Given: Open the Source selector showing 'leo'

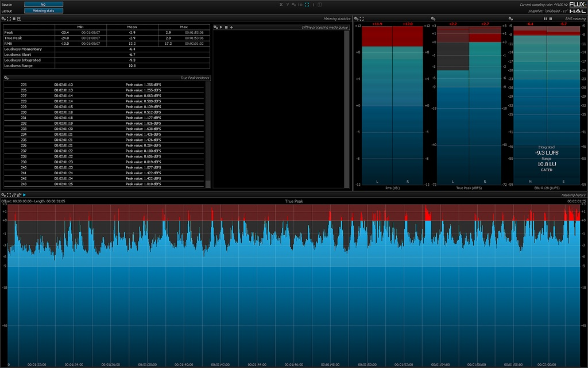Looking at the screenshot, I should coord(44,5).
